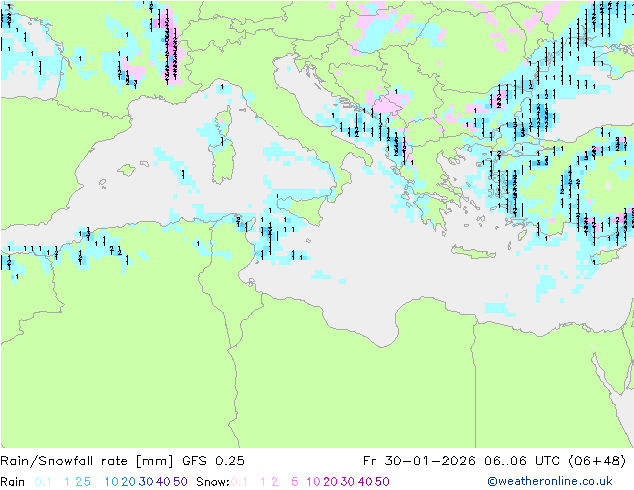The width and height of the screenshot is (634, 490).
Task: Click the island of Sardinia on map
Action: (222, 161)
